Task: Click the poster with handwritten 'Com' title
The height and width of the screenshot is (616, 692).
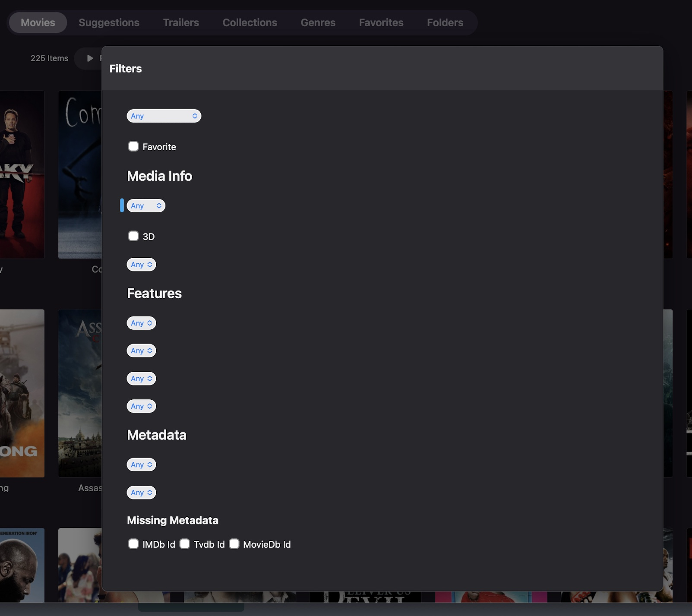Action: tap(80, 174)
